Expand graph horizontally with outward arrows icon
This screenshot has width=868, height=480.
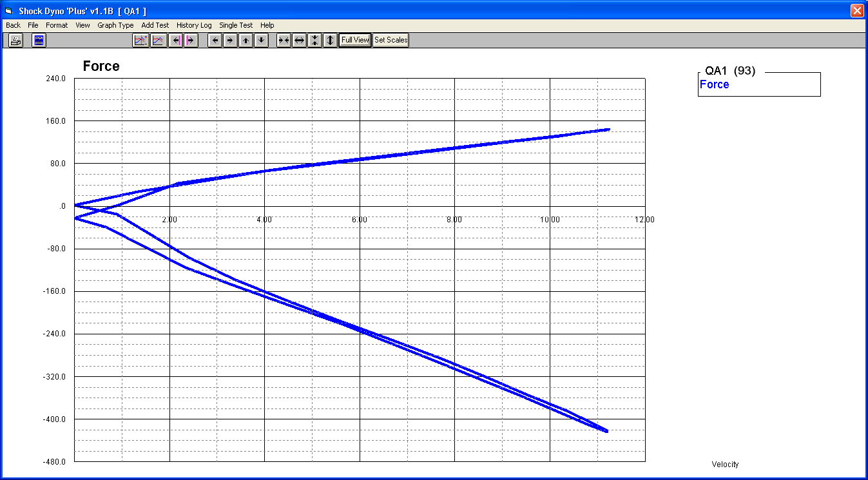[x=299, y=40]
